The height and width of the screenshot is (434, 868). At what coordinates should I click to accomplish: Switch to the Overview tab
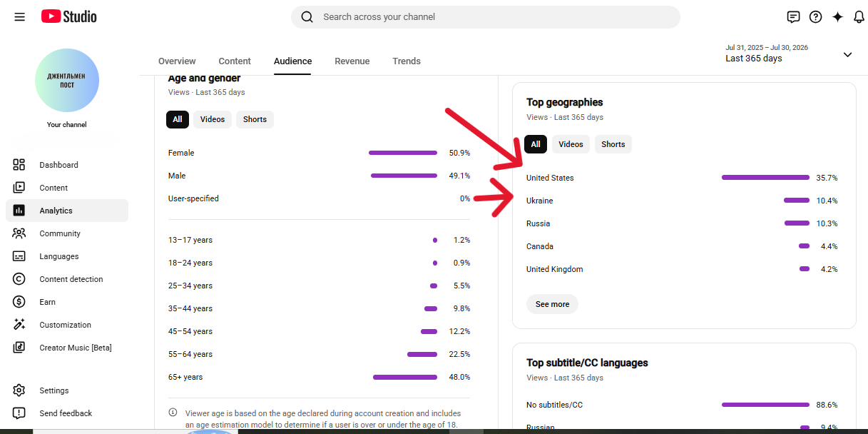click(177, 61)
